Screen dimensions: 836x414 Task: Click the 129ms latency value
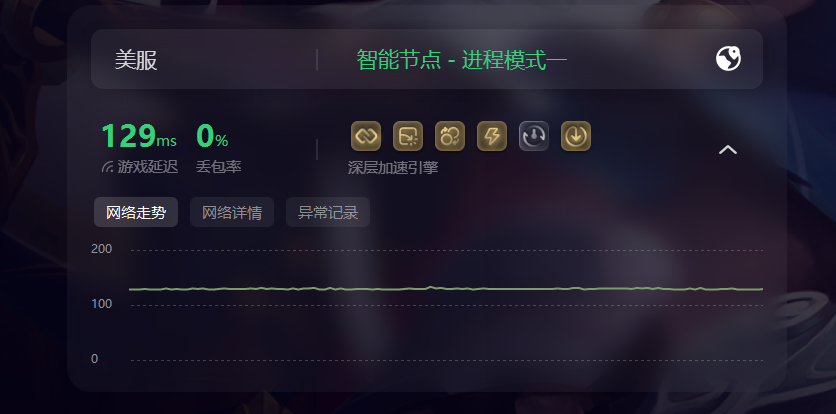[139, 136]
